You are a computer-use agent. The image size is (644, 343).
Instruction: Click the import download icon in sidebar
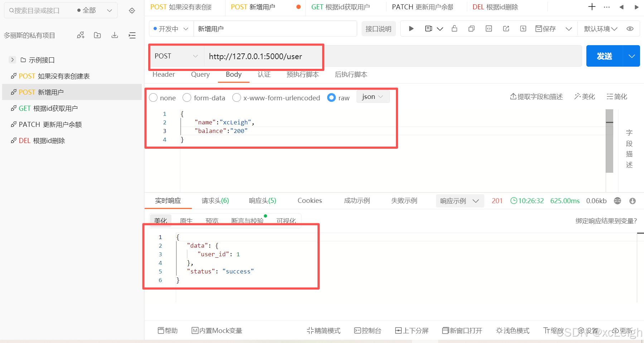pyautogui.click(x=115, y=35)
